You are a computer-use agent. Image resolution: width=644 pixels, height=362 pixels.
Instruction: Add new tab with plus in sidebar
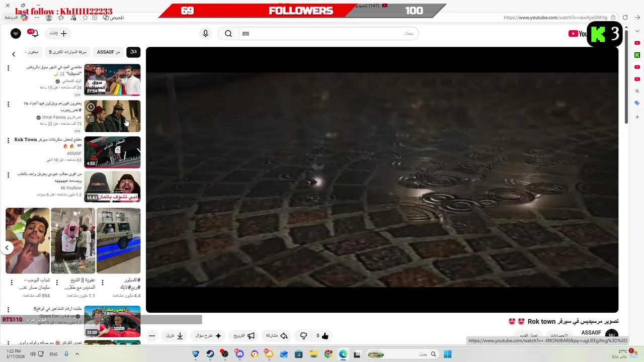pos(637,117)
